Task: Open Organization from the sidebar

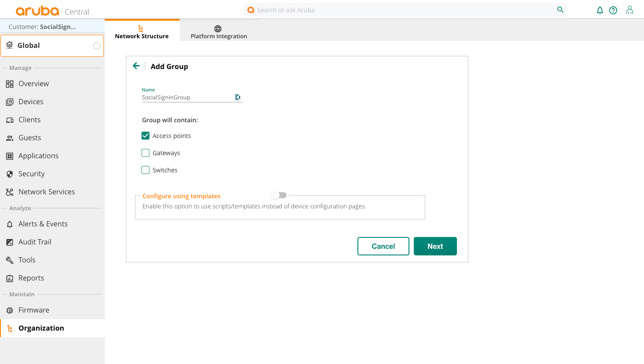Action: [41, 328]
